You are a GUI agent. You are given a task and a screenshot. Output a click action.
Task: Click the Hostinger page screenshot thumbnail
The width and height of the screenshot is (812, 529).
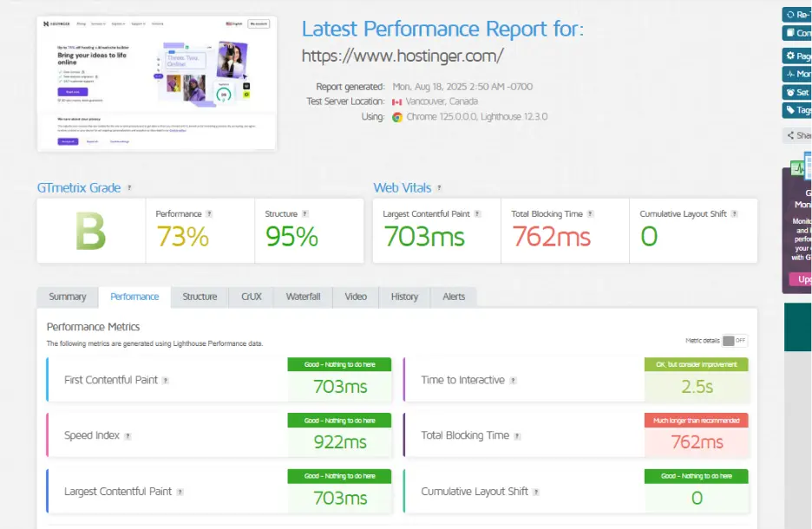pyautogui.click(x=157, y=83)
